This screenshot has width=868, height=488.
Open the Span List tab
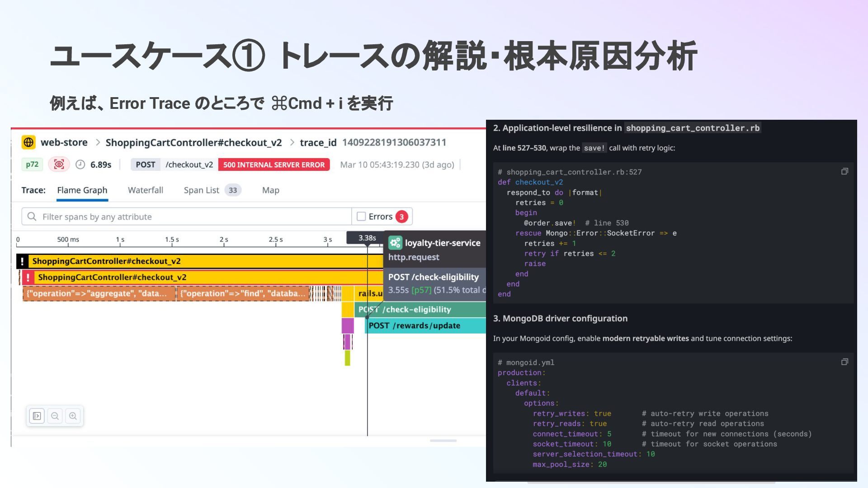202,190
